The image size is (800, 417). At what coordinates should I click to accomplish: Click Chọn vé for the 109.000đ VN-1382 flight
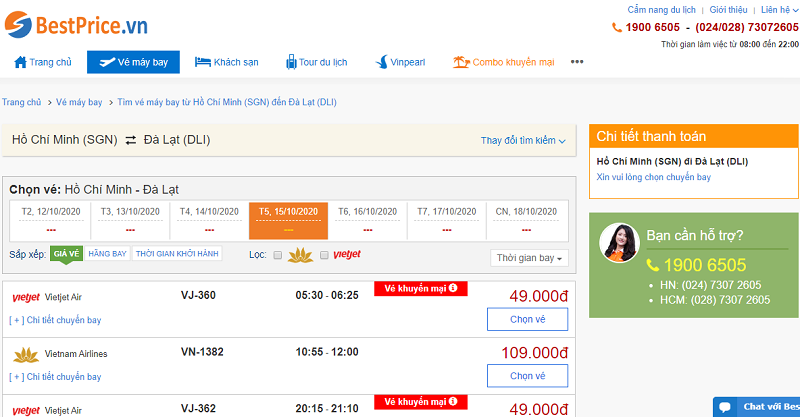pos(528,376)
